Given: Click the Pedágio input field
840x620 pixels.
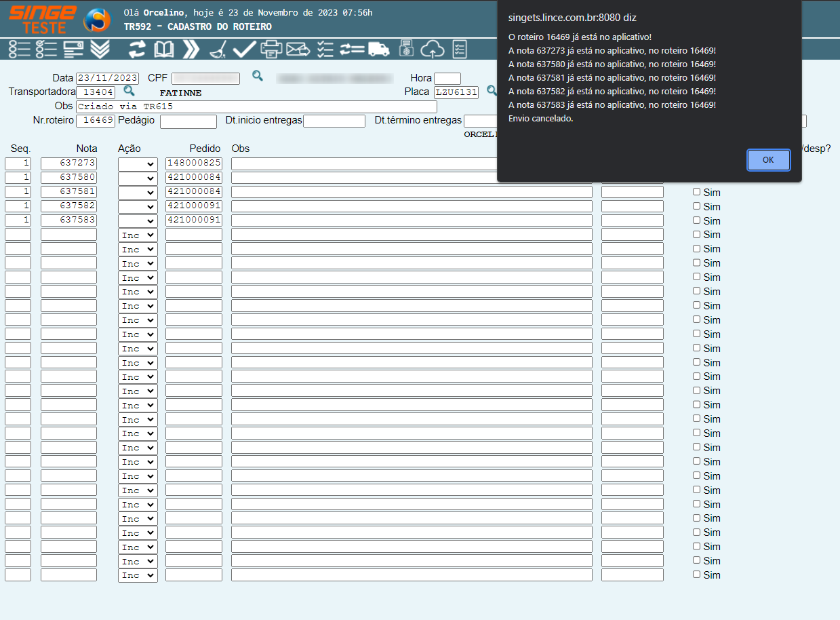Looking at the screenshot, I should [x=188, y=121].
